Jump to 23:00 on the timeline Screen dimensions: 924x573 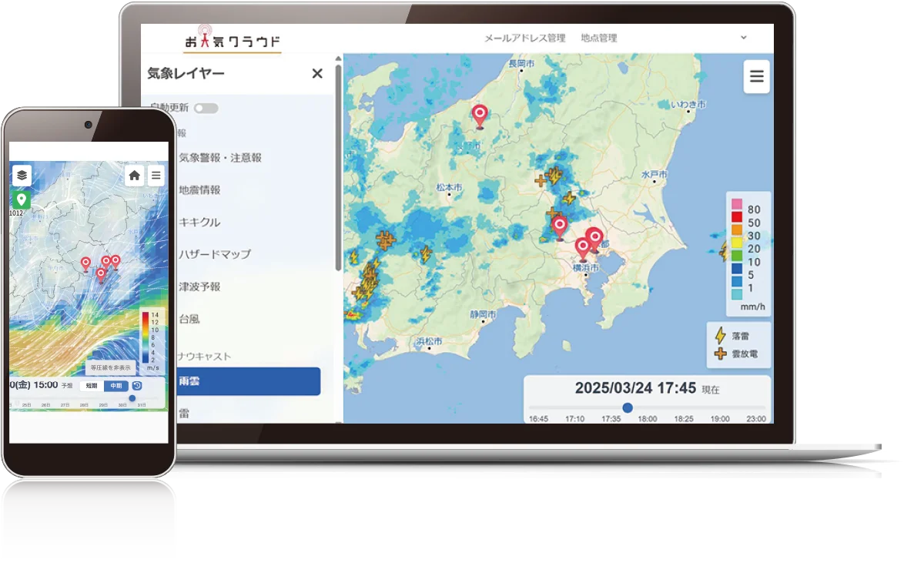[756, 419]
